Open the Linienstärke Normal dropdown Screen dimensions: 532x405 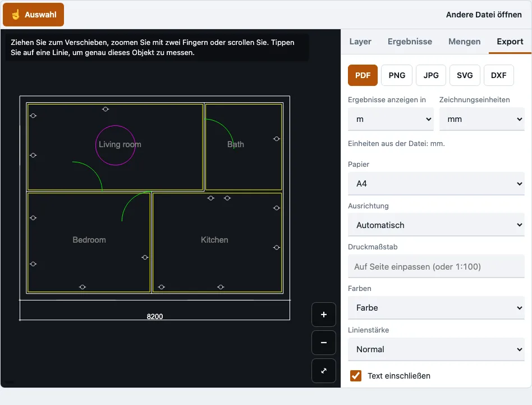point(437,349)
